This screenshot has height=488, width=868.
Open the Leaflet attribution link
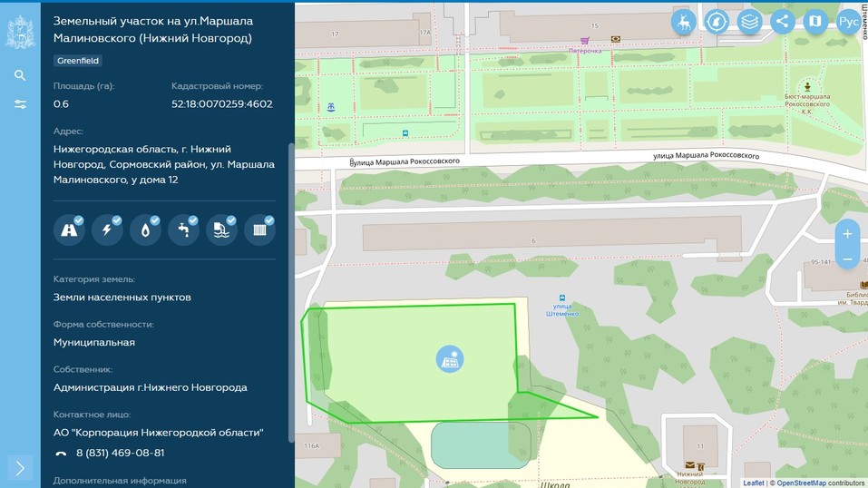click(753, 483)
